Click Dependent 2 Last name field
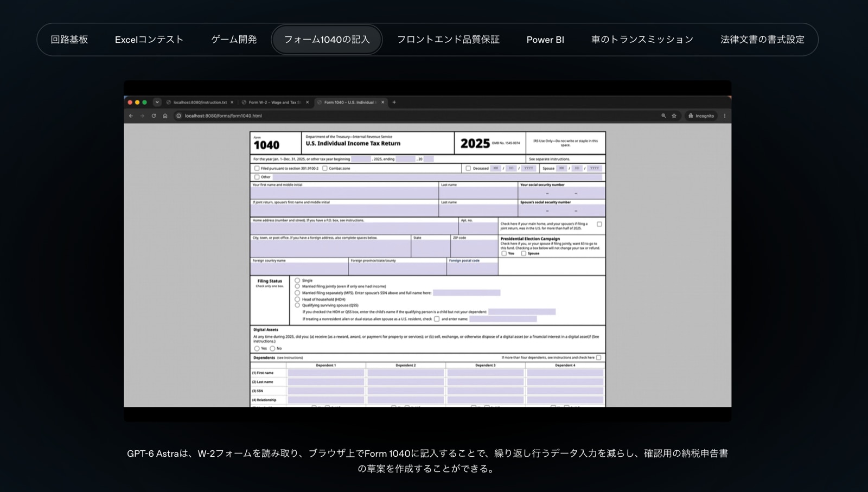 click(406, 382)
